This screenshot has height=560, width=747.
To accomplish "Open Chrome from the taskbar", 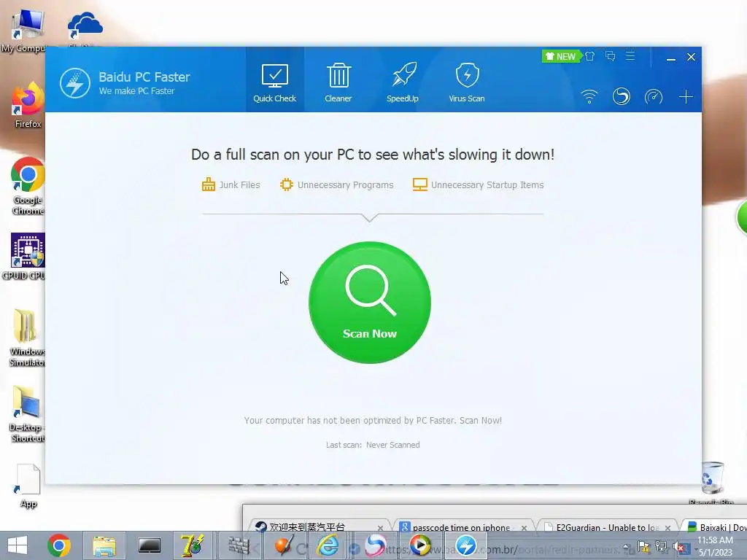I will point(59,545).
